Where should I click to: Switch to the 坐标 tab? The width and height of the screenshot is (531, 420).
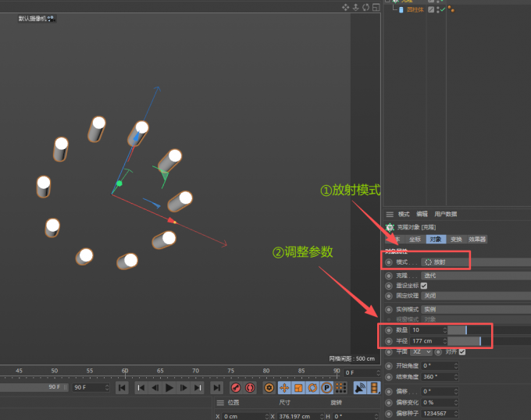415,240
